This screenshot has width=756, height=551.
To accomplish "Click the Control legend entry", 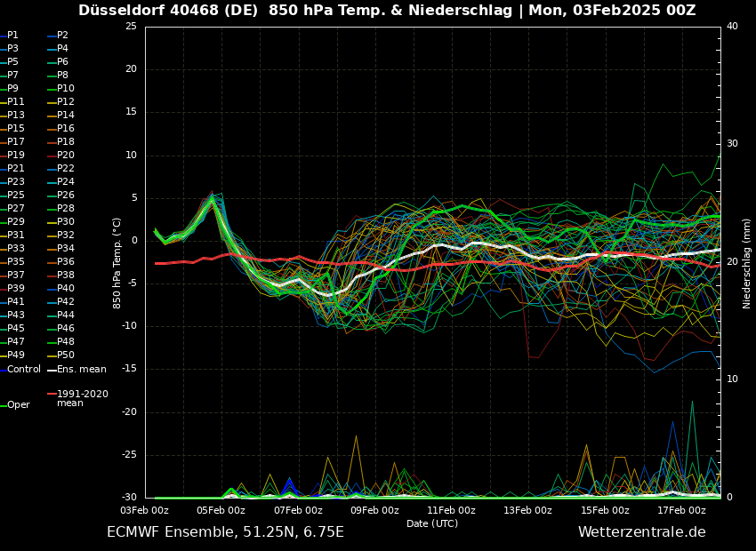I will [x=23, y=369].
